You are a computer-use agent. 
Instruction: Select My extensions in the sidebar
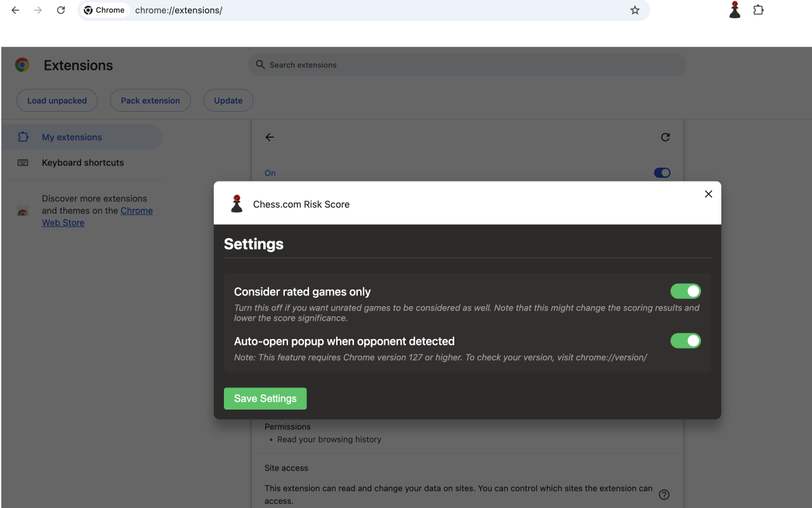tap(72, 137)
